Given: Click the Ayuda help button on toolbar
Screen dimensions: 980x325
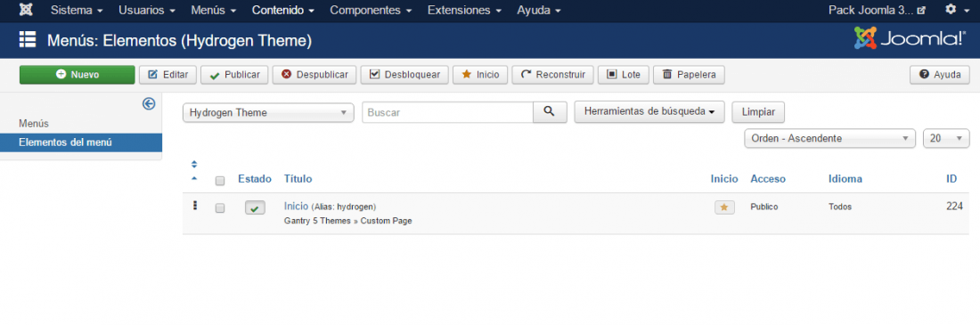Looking at the screenshot, I should pos(939,75).
